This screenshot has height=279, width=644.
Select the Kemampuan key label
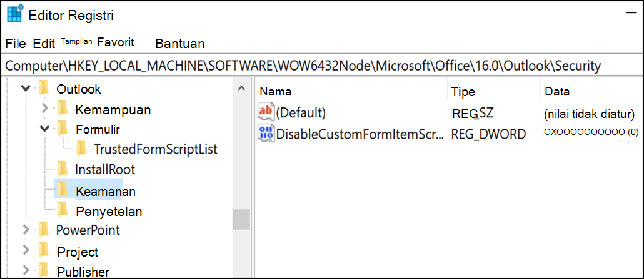point(113,110)
